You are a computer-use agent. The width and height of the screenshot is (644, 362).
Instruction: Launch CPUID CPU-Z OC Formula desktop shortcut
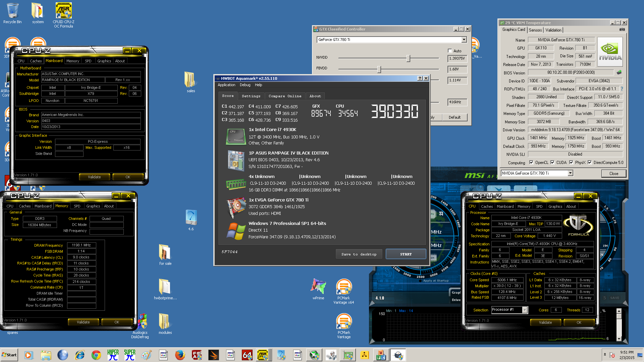[63, 15]
